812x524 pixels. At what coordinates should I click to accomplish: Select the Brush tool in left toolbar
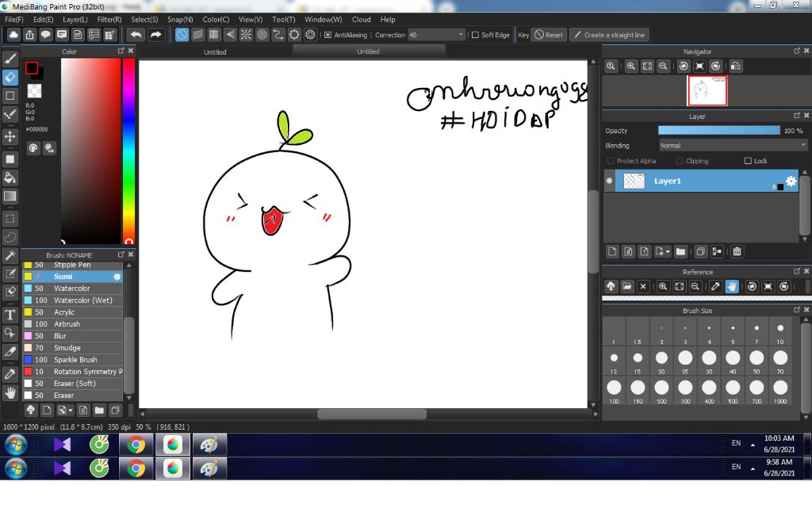10,59
